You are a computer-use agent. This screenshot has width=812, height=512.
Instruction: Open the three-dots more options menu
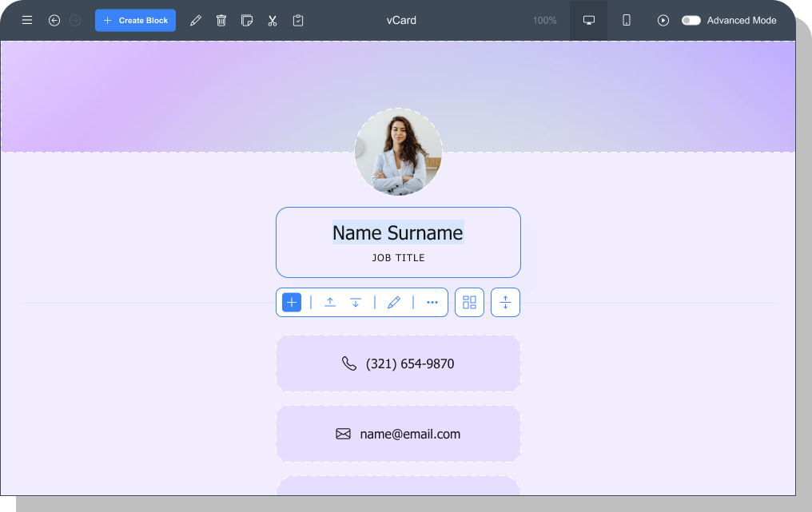click(432, 302)
